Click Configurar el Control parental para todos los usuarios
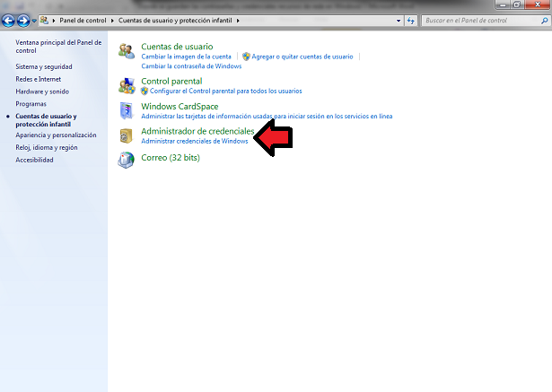The width and height of the screenshot is (552, 392). [225, 91]
